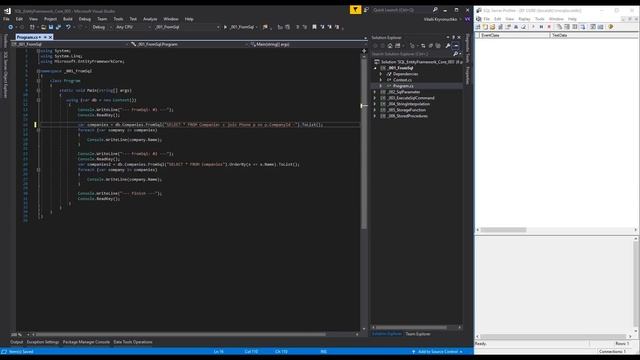Click the Quick Launch search icon

[x=435, y=10]
